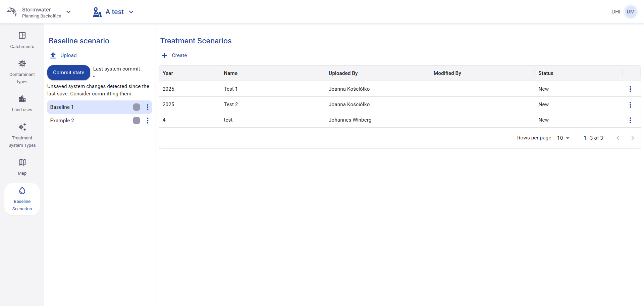Click the 1–3 of 3 pagination text
644x306 pixels.
(x=593, y=138)
